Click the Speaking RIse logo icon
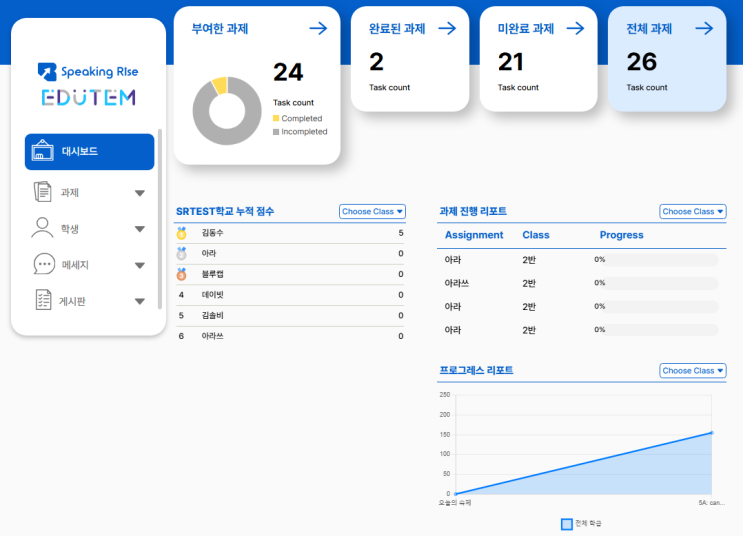This screenshot has height=536, width=743. point(47,72)
